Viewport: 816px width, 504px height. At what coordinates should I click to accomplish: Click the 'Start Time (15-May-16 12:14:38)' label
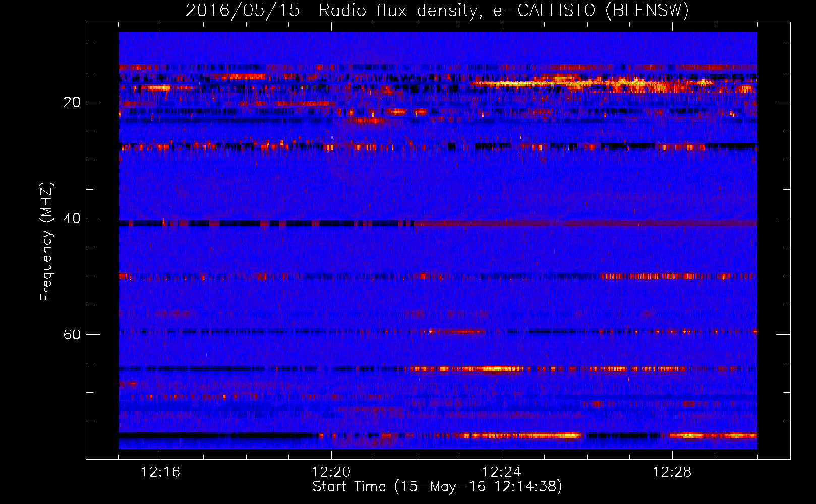pos(437,487)
